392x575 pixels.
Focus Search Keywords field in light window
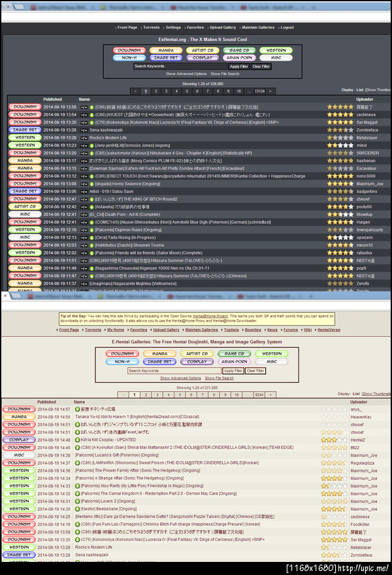click(x=174, y=371)
